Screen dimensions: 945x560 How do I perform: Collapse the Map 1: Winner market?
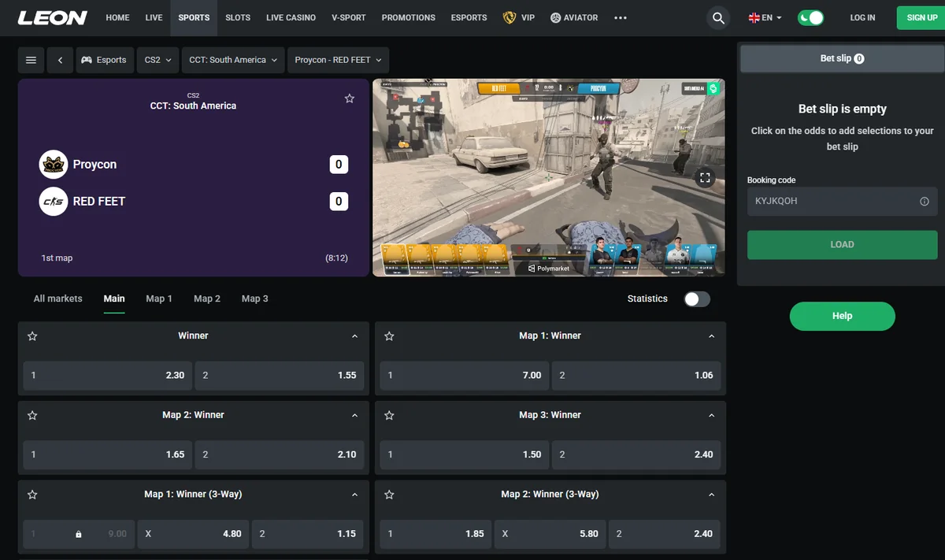711,336
